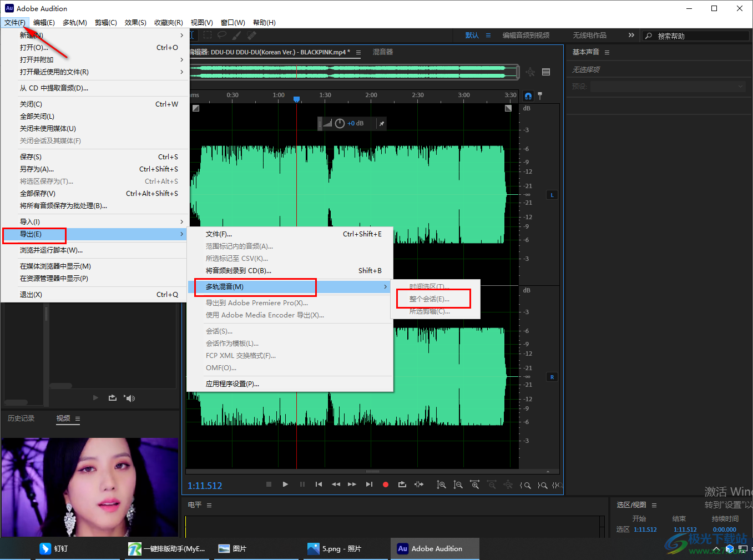Select the Marquee Selection tool
Screen dimensions: 753x560
coord(208,35)
